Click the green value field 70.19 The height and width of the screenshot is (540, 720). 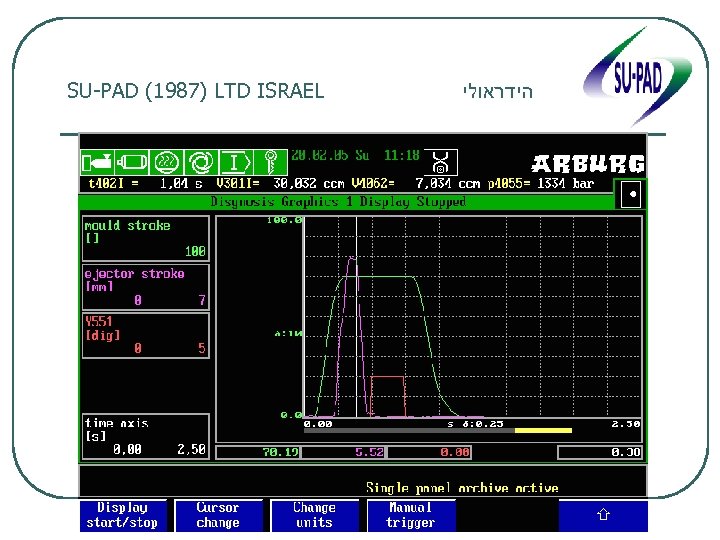(x=258, y=452)
